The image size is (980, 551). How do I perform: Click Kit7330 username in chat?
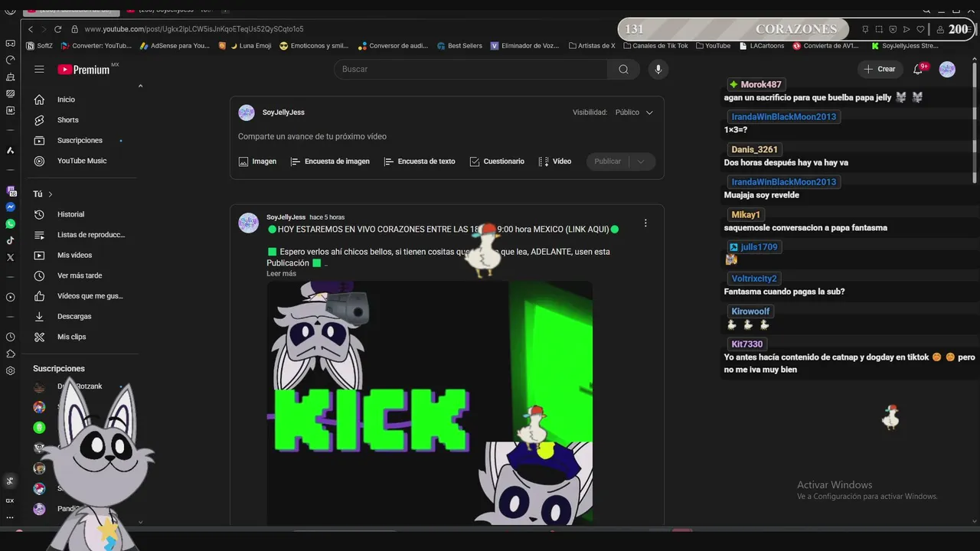[x=746, y=344]
